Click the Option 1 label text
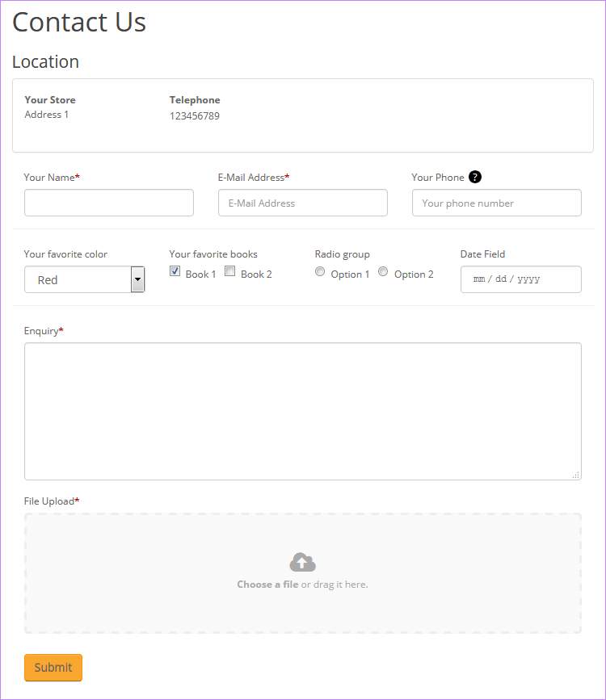 coord(350,275)
